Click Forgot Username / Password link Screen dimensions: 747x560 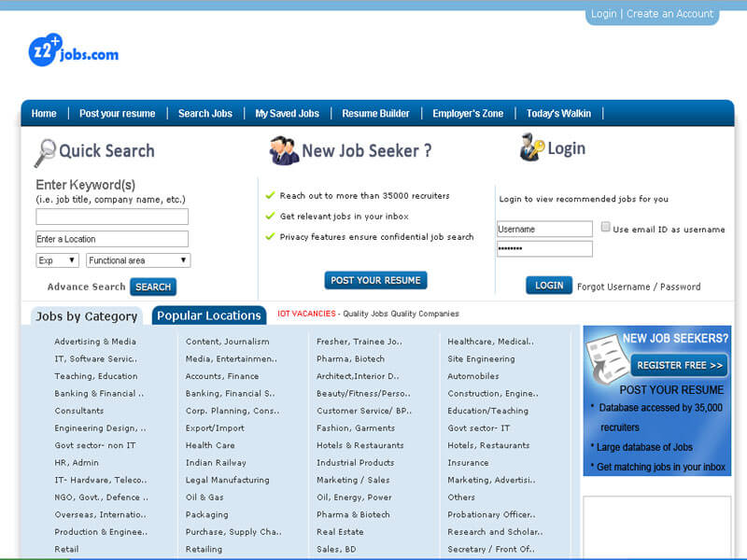pyautogui.click(x=639, y=287)
